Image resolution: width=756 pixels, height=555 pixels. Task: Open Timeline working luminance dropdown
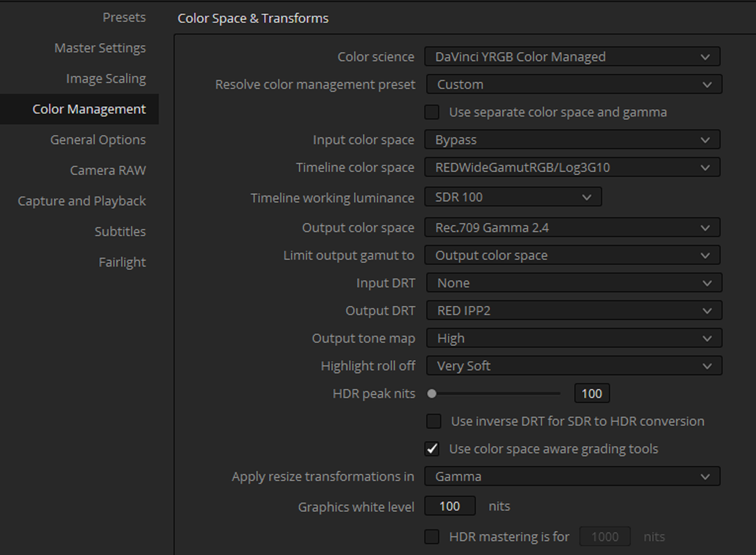tap(513, 197)
